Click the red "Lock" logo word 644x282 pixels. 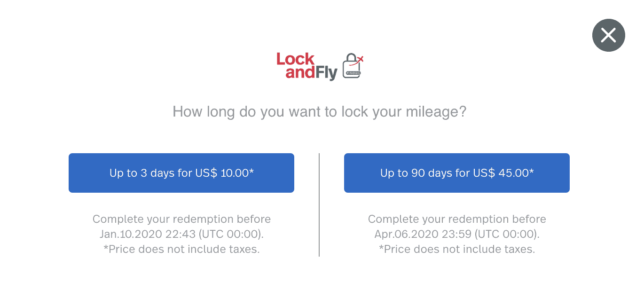(295, 59)
